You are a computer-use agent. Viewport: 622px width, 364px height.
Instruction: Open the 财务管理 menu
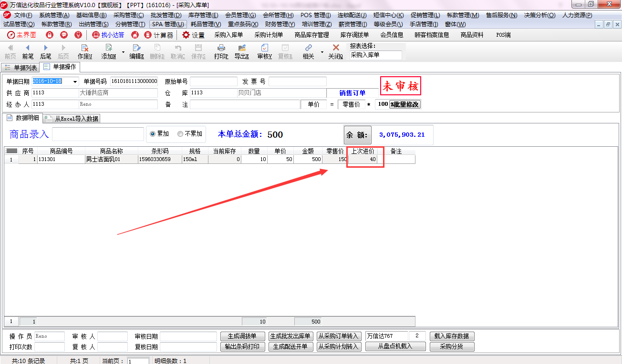(x=280, y=24)
